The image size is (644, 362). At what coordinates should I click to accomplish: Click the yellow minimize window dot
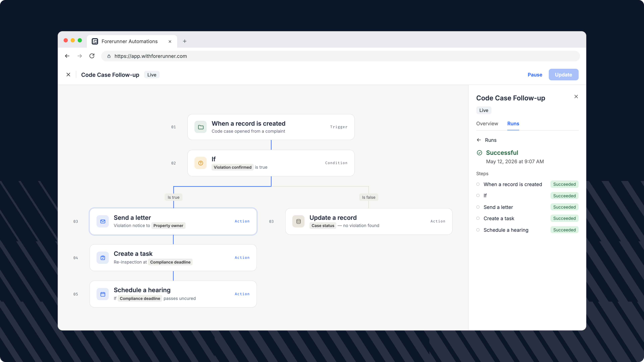pos(73,40)
